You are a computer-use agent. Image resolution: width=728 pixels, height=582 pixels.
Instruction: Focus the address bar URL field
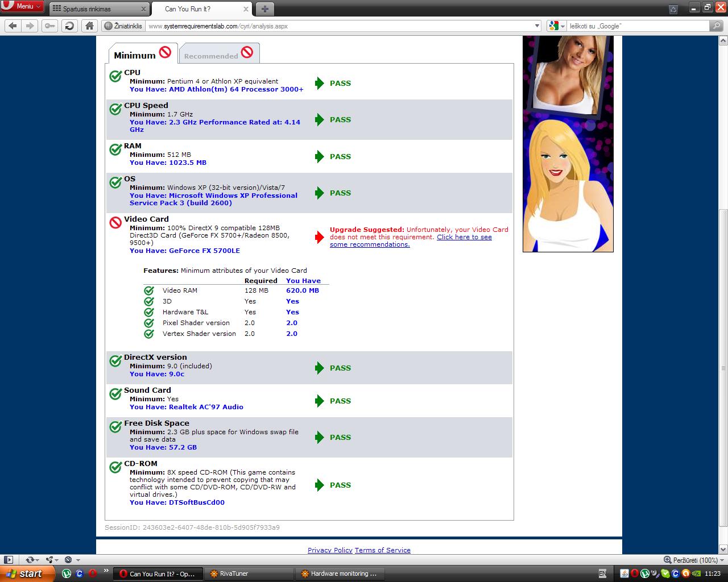point(338,26)
